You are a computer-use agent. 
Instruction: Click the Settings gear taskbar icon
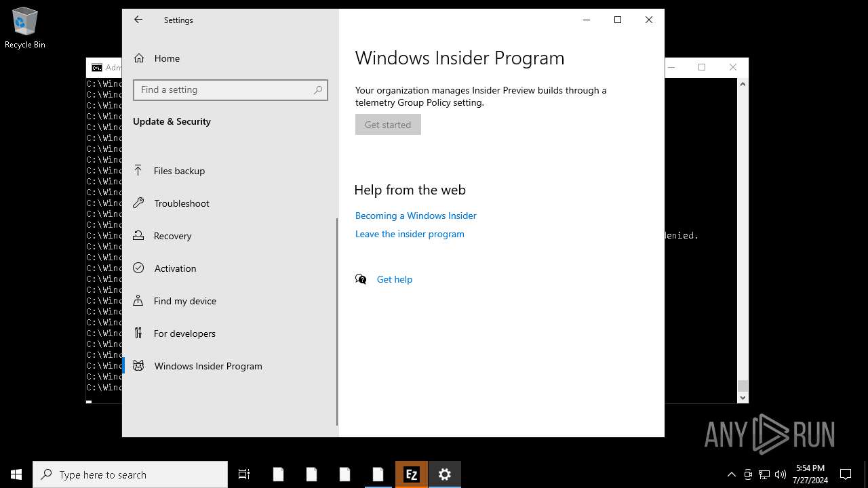445,474
